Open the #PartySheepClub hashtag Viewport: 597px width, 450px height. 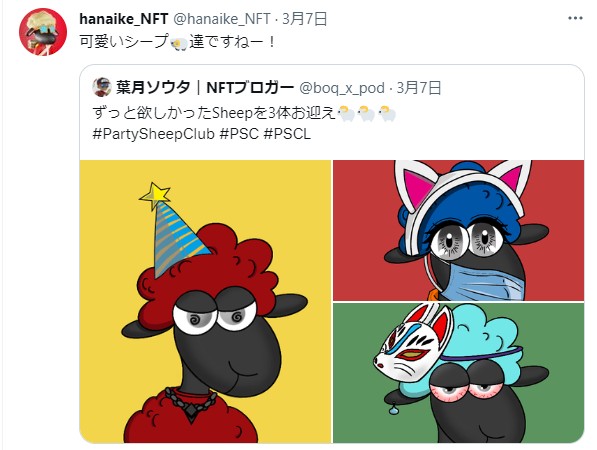point(153,134)
